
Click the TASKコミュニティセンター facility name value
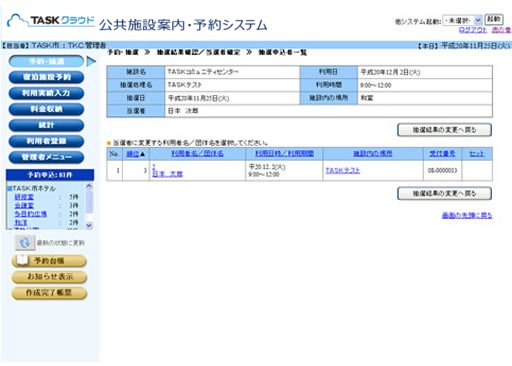(203, 72)
